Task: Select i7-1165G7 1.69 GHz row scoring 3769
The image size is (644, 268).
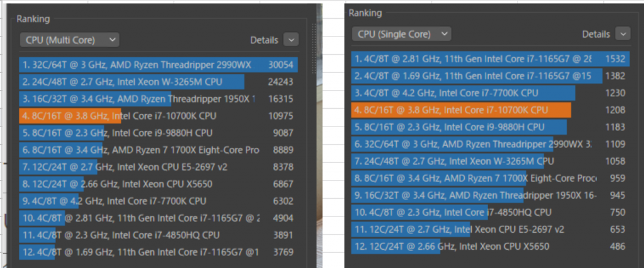Action: [158, 252]
